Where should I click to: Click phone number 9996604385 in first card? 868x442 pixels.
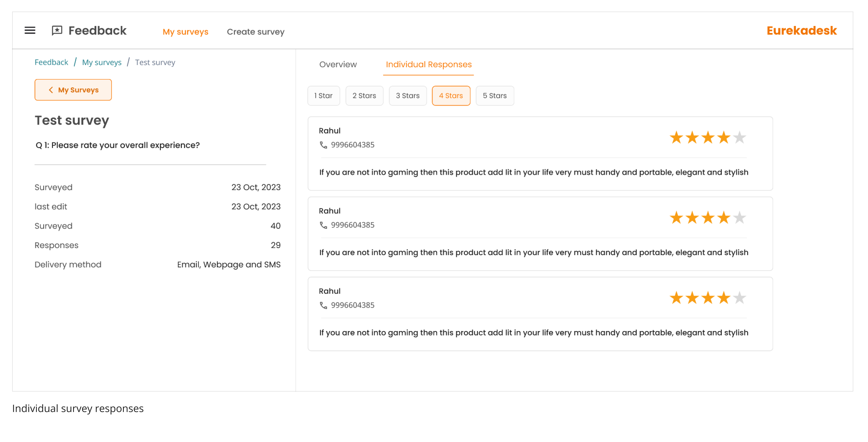[352, 145]
